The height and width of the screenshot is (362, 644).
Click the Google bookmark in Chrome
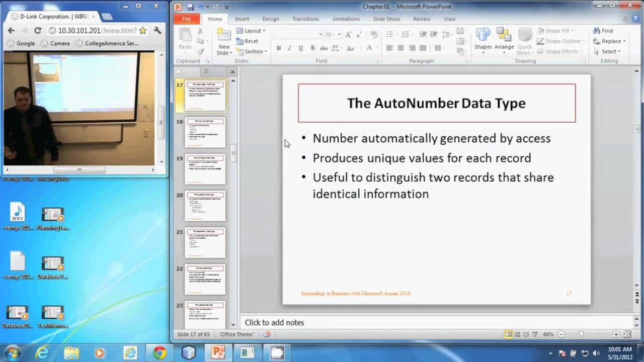[21, 43]
